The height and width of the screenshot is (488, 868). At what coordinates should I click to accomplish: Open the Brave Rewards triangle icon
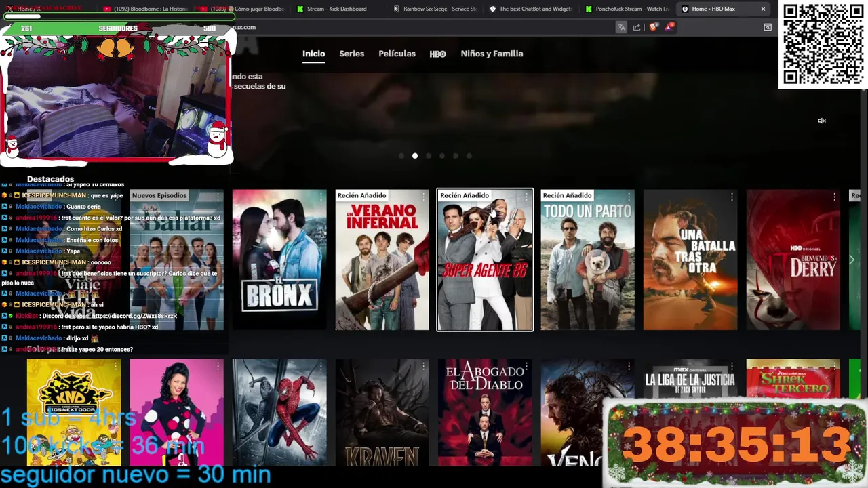669,27
